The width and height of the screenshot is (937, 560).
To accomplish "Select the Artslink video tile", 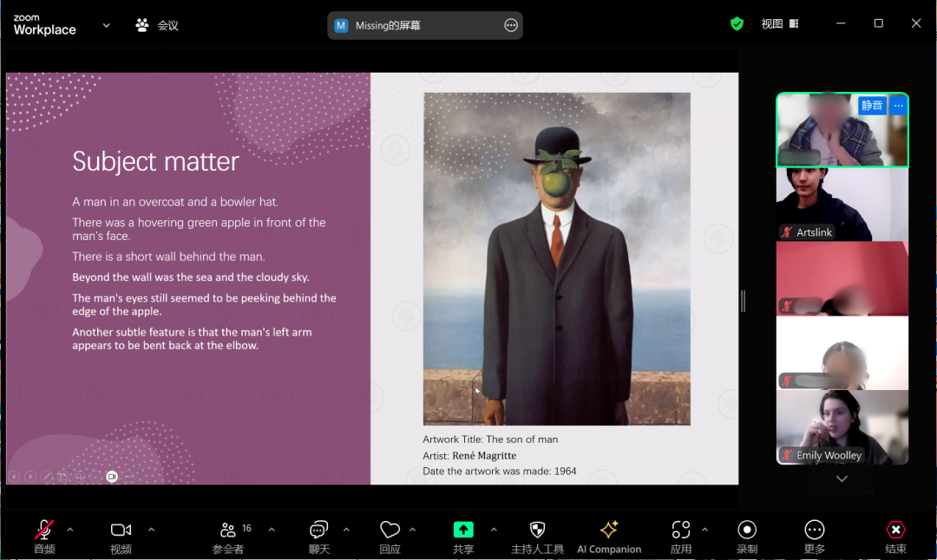I will click(842, 205).
